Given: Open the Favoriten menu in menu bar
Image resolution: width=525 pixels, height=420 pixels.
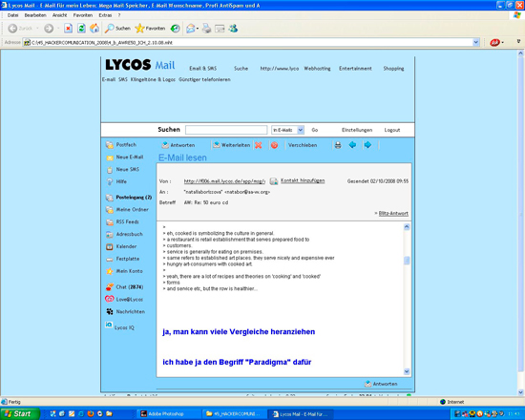Looking at the screenshot, I should coord(83,15).
